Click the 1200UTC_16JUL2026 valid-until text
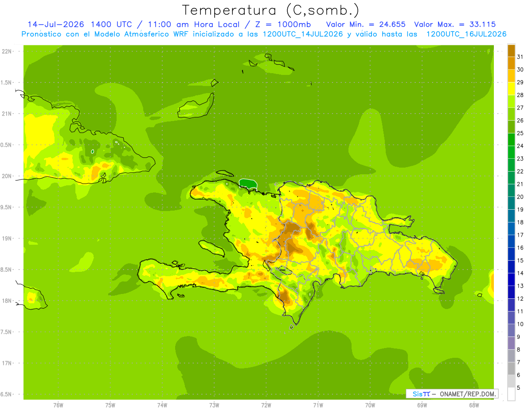Screen dimensions: 532x411 pyautogui.click(x=466, y=34)
